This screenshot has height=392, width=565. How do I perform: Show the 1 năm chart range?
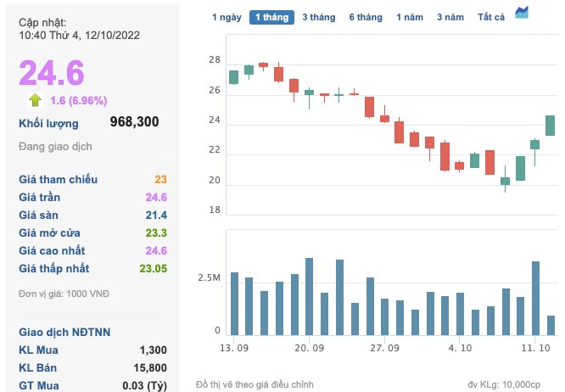[410, 17]
